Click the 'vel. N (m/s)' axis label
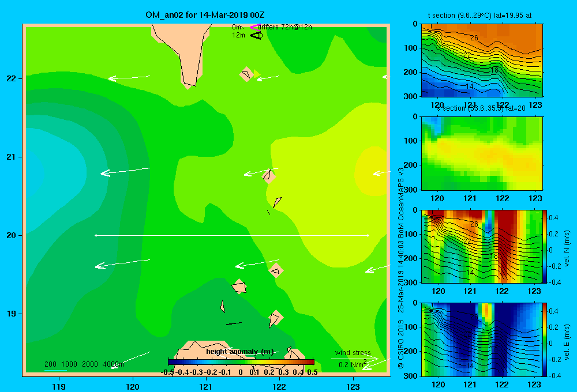Image resolution: width=577 pixels, height=392 pixels. (567, 248)
